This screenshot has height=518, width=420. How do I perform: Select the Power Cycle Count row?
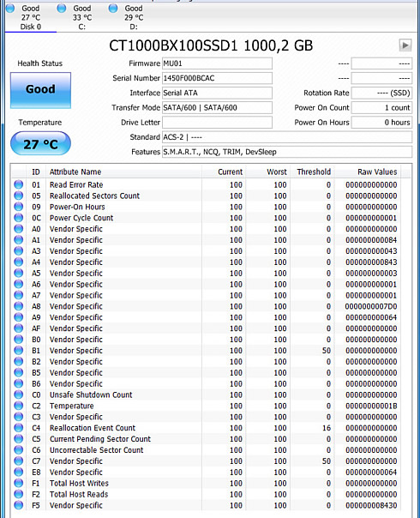point(212,218)
